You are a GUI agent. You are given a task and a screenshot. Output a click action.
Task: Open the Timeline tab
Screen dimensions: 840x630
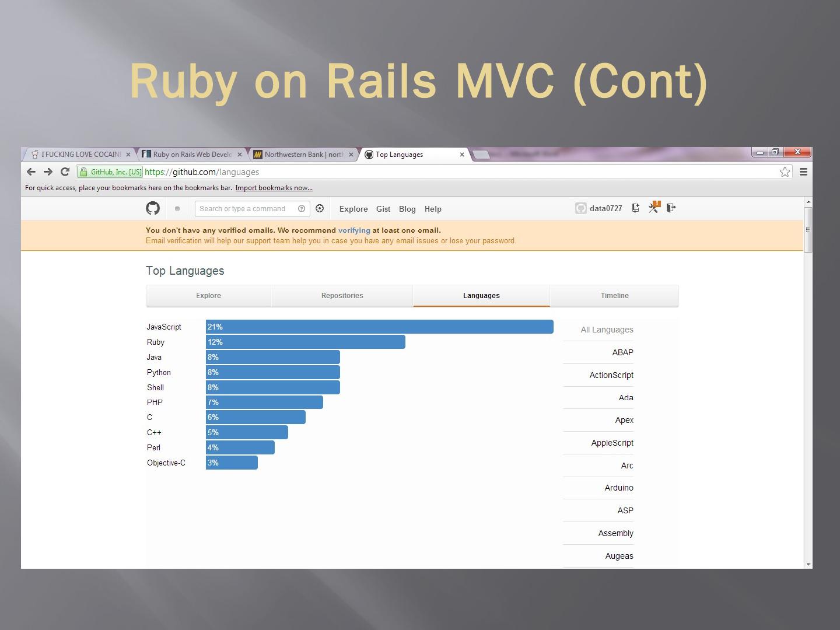coord(615,296)
